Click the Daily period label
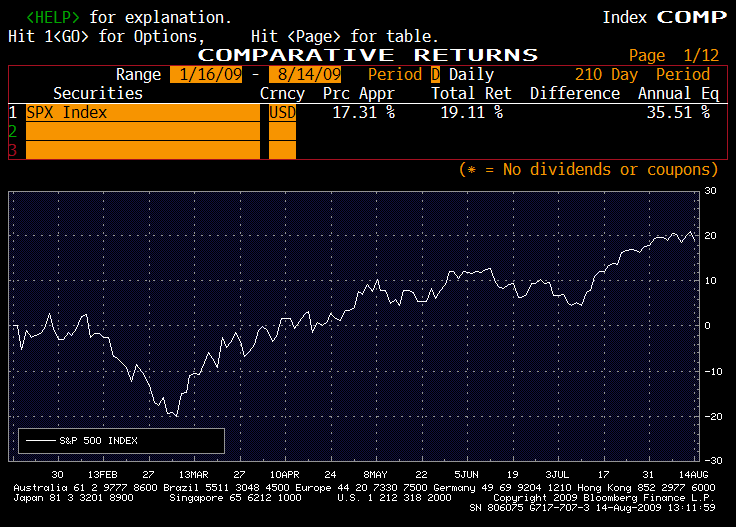This screenshot has width=736, height=527. (x=471, y=75)
